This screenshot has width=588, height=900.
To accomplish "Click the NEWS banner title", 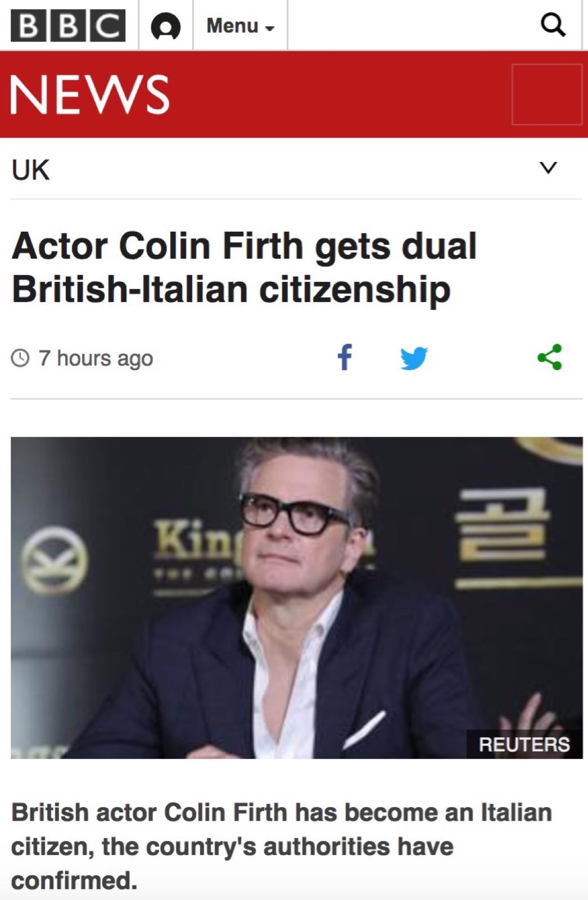I will tap(89, 94).
